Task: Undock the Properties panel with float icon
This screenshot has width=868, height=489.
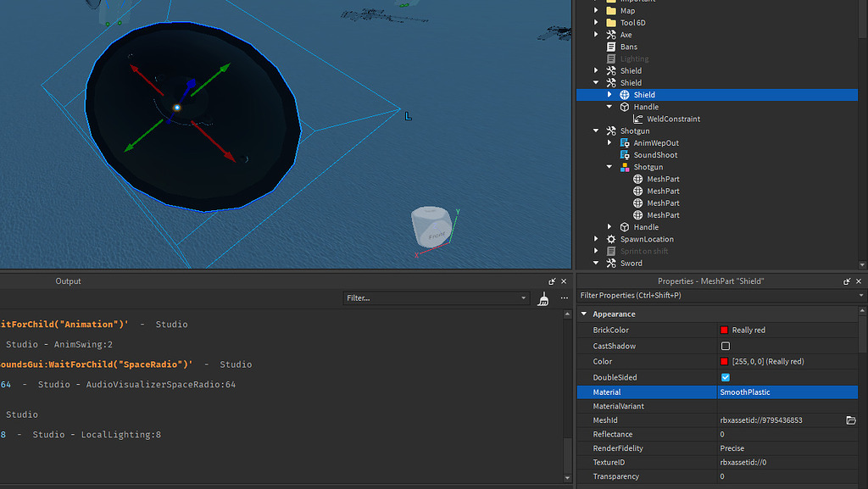Action: point(847,281)
